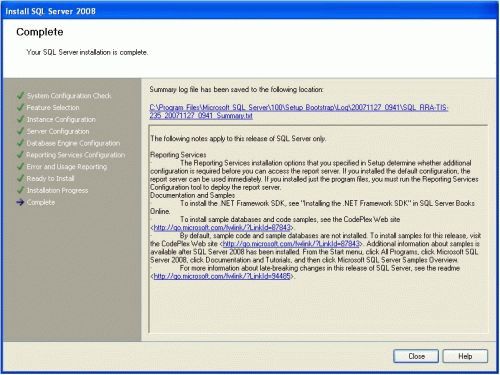Open the readme LinkId=94485 link
Image resolution: width=500 pixels, height=375 pixels.
[x=222, y=276]
